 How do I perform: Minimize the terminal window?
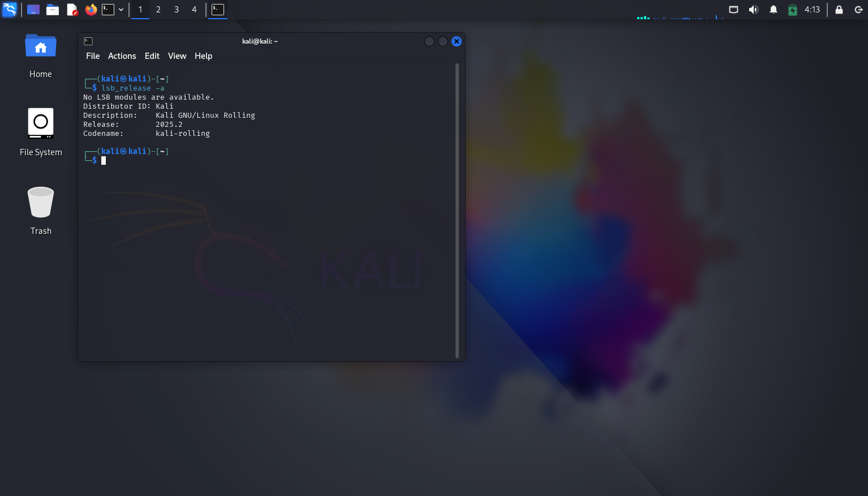click(x=429, y=41)
